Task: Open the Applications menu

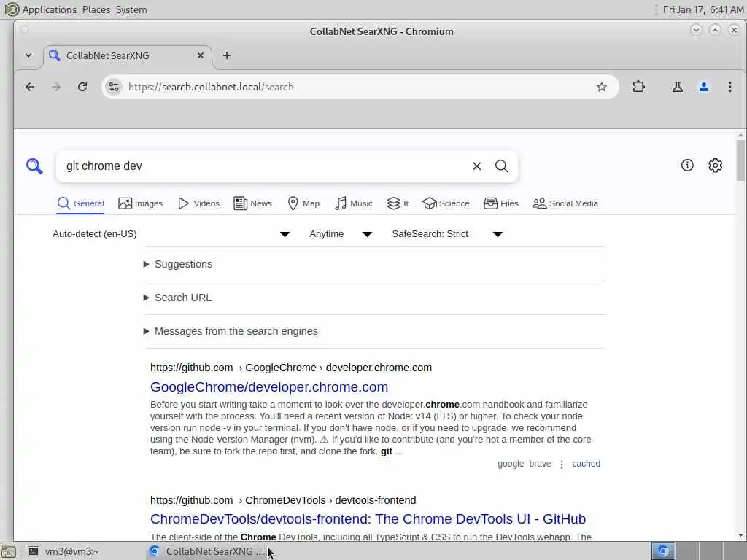Action: coord(50,9)
